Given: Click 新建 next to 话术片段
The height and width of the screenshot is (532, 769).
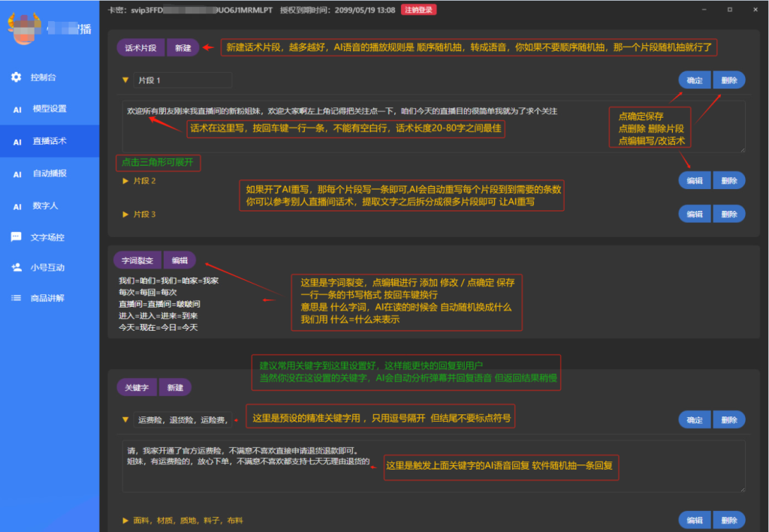Looking at the screenshot, I should coord(183,47).
